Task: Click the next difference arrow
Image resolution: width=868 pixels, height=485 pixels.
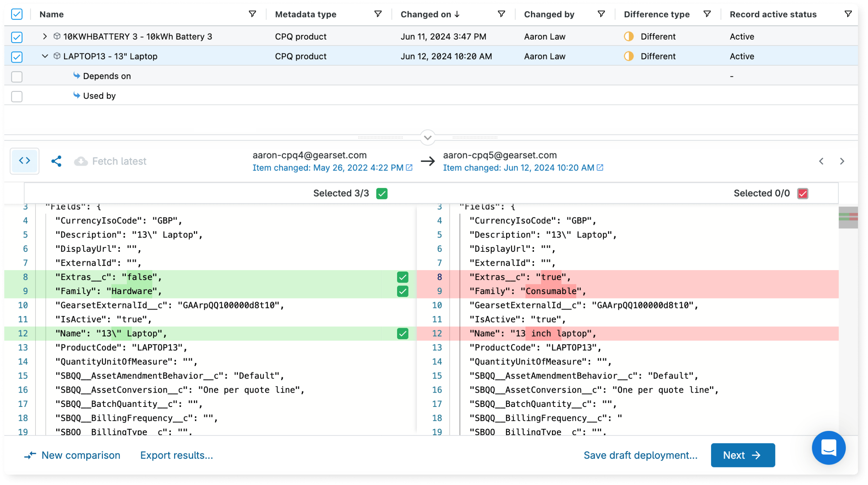Action: 843,161
